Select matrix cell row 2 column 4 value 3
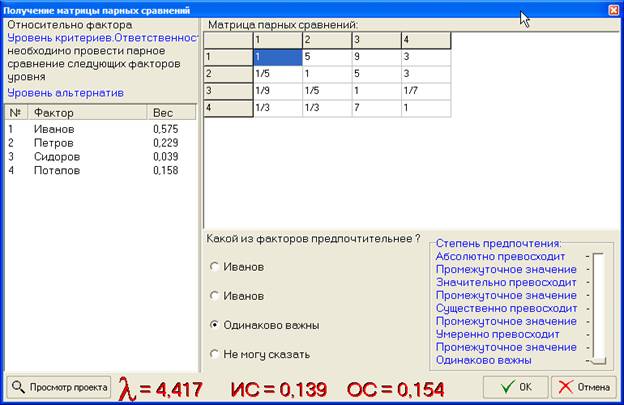Image resolution: width=624 pixels, height=405 pixels. pos(426,74)
